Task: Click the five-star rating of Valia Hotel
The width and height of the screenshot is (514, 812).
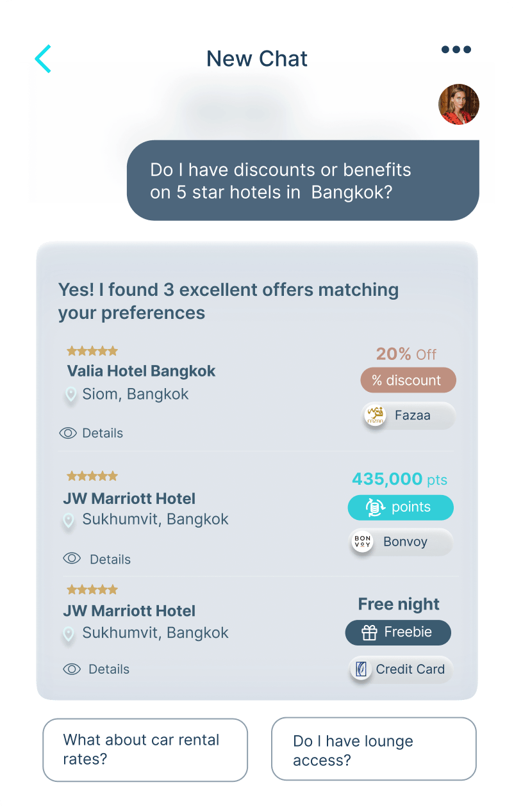Action: click(x=92, y=351)
